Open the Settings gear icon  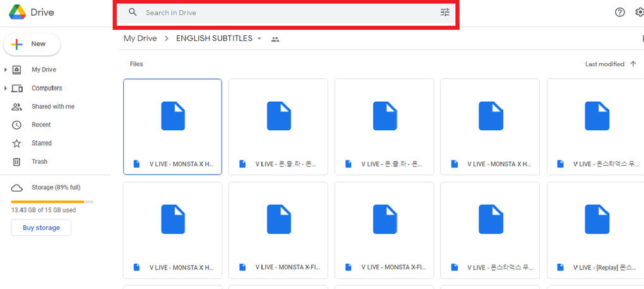639,13
